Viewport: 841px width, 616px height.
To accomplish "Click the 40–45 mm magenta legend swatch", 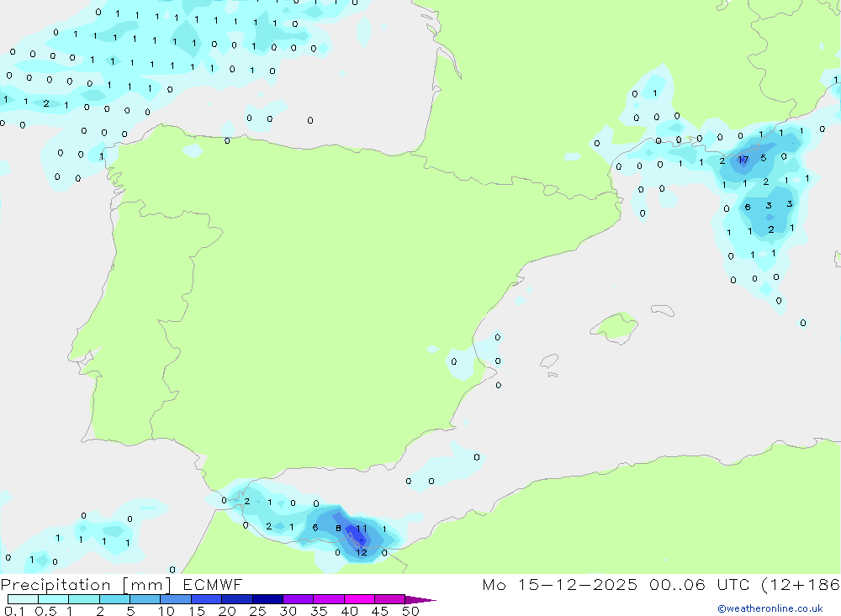I will (x=359, y=599).
